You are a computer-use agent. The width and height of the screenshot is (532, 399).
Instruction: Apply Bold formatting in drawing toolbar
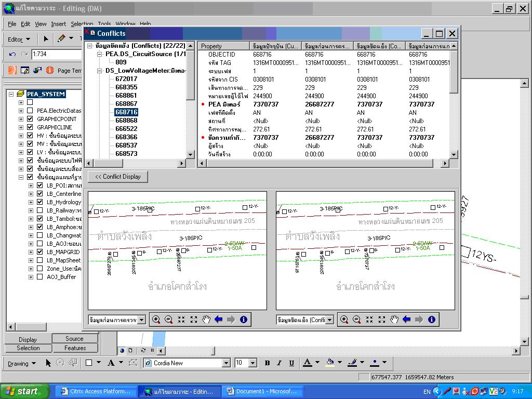(267, 362)
